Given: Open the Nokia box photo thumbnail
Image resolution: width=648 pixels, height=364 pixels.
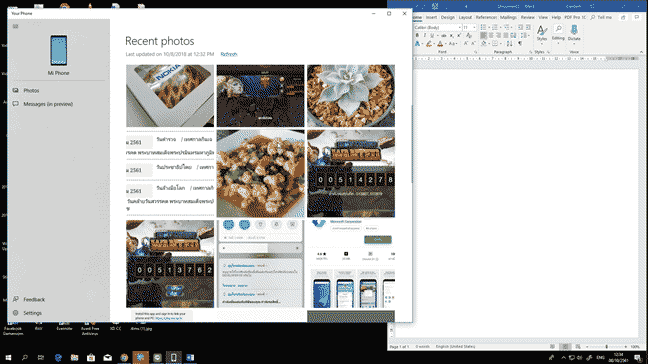Looking at the screenshot, I should coord(170,96).
